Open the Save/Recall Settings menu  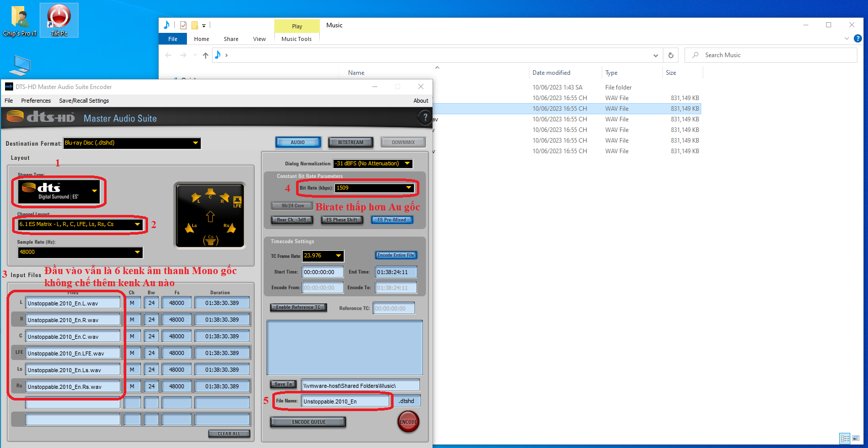(84, 101)
